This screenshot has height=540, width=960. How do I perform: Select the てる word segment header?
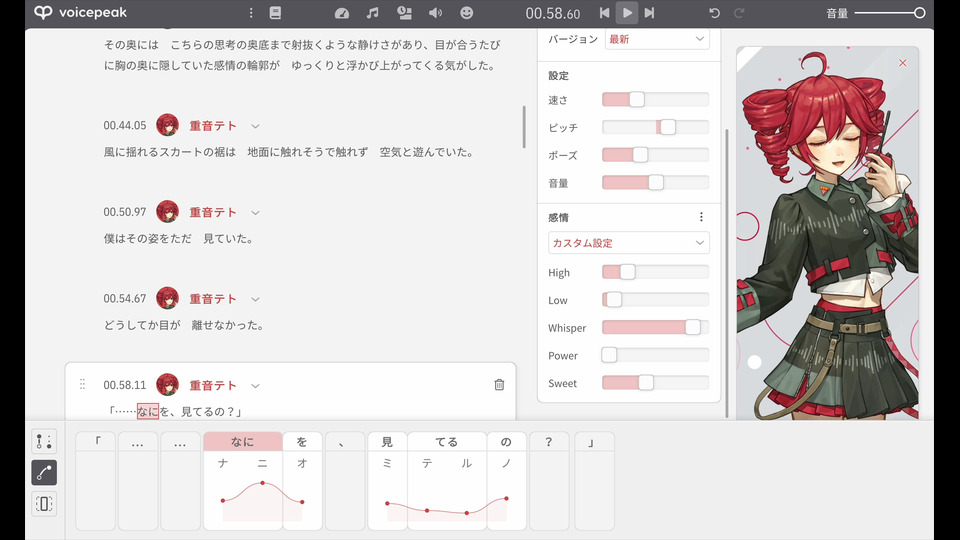(446, 441)
